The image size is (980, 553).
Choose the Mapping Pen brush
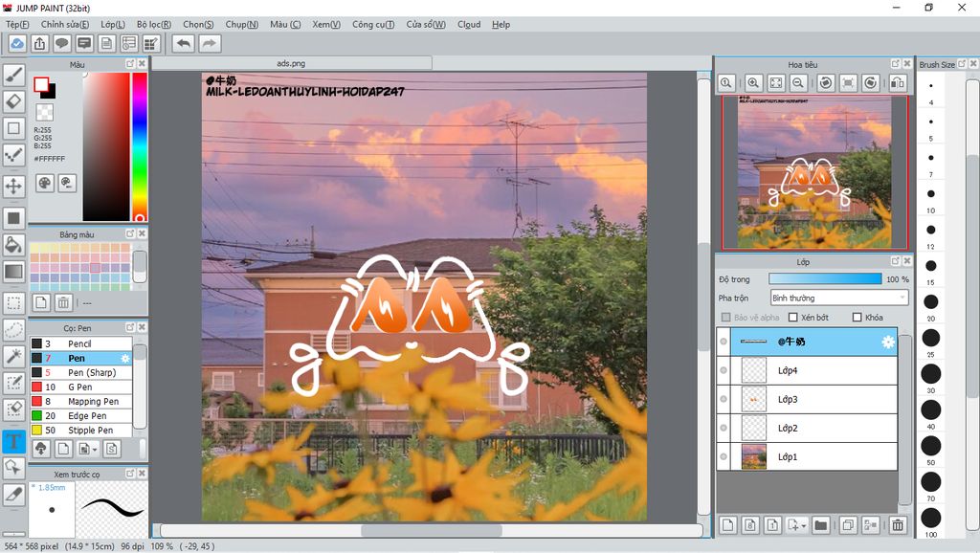[81, 401]
